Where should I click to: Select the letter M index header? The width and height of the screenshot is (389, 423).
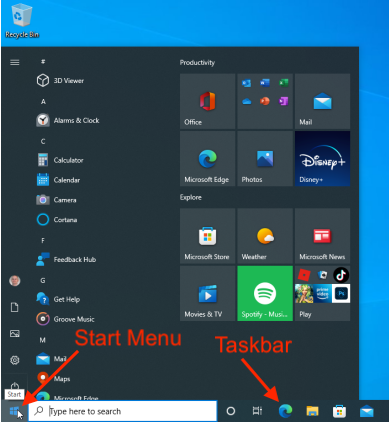(x=43, y=340)
